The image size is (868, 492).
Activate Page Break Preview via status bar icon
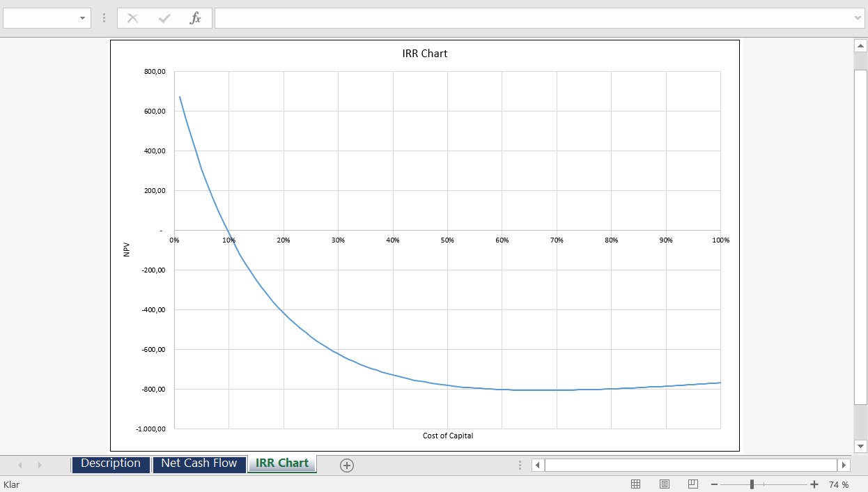(692, 484)
